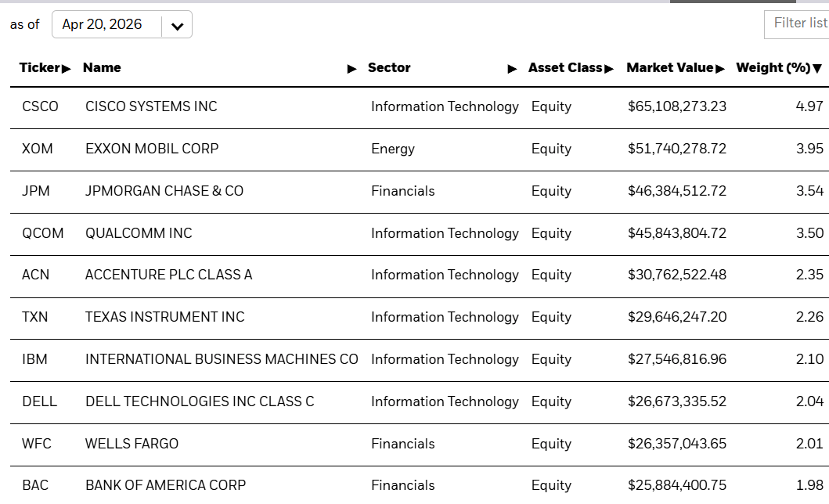
Task: Click EXXON MOBIL CORP holding name
Action: click(152, 149)
